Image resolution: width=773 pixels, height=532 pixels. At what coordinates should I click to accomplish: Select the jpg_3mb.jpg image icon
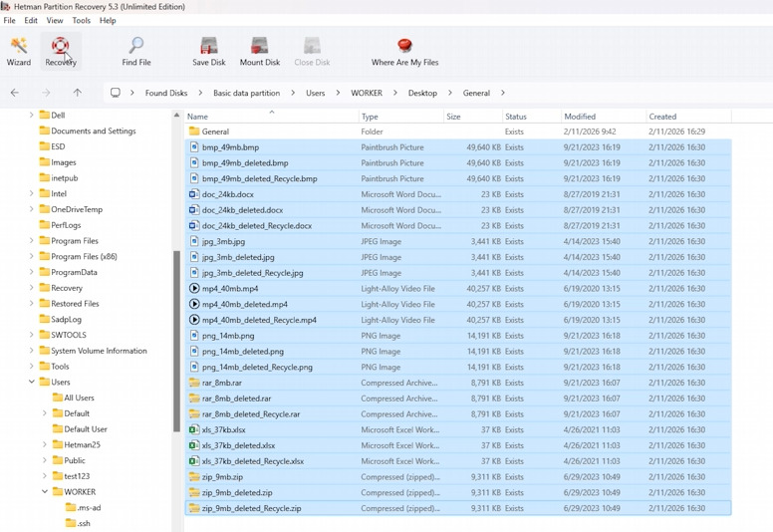pos(194,241)
